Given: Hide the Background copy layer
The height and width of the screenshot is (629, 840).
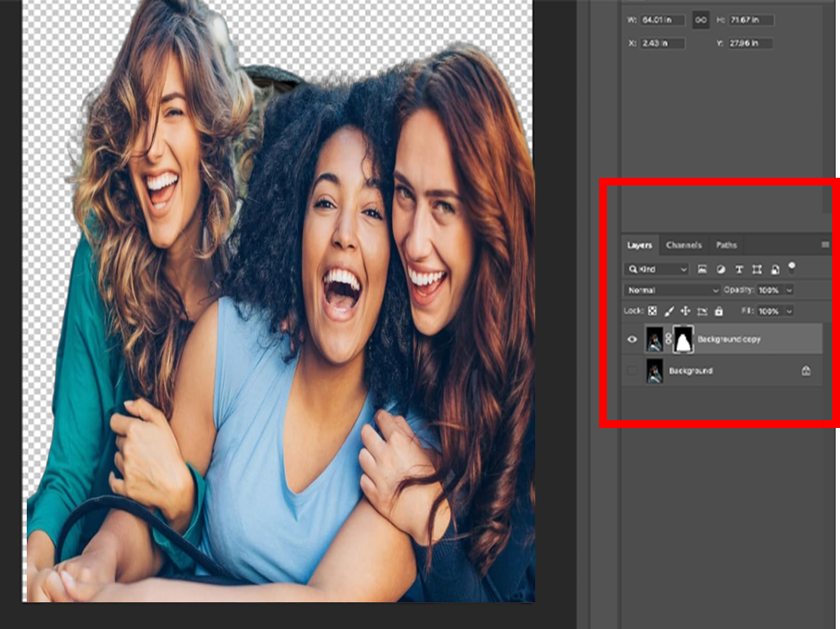Looking at the screenshot, I should point(632,339).
